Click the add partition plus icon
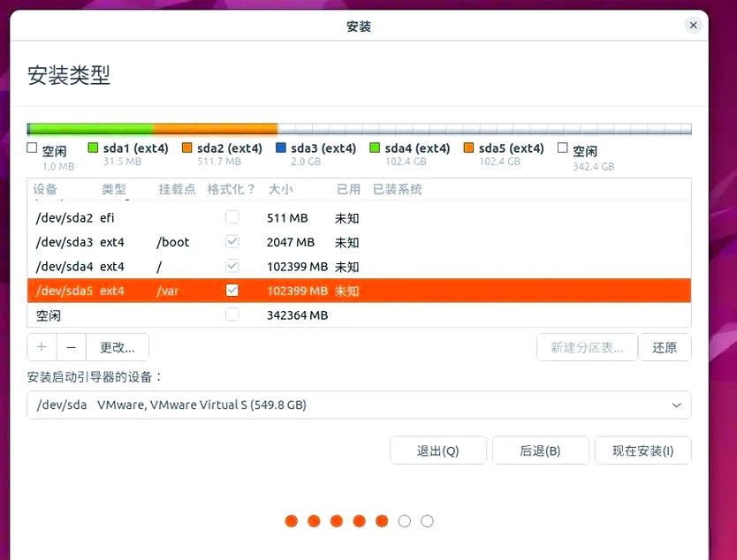Screen dimensions: 737x560 (42, 346)
